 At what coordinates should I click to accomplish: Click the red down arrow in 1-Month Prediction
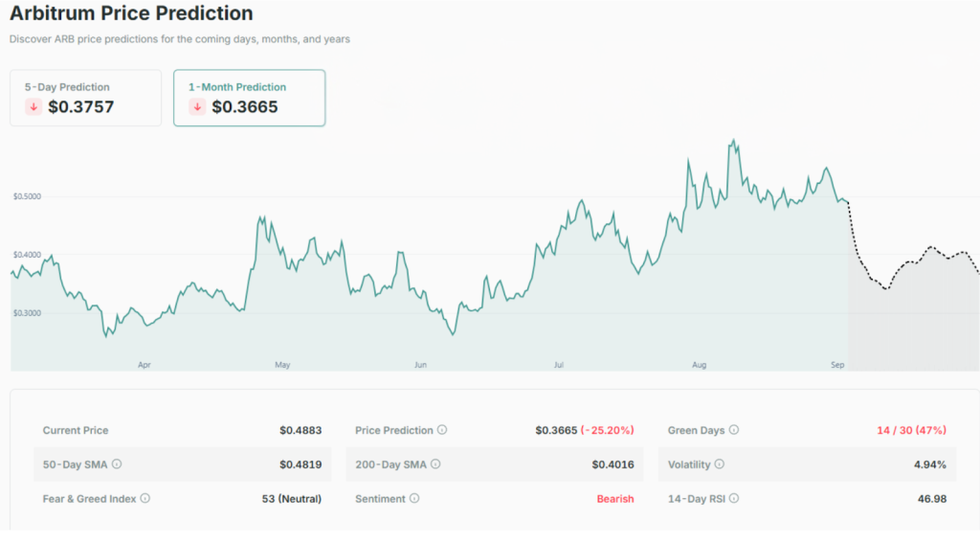[x=197, y=107]
